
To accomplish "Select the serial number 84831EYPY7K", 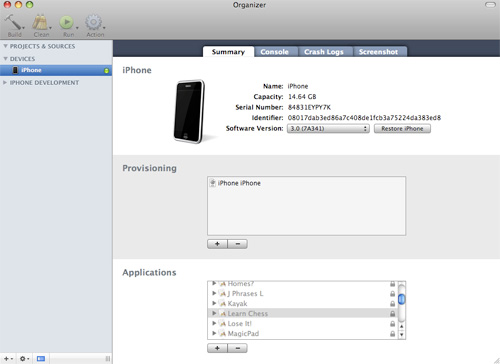I will point(309,107).
